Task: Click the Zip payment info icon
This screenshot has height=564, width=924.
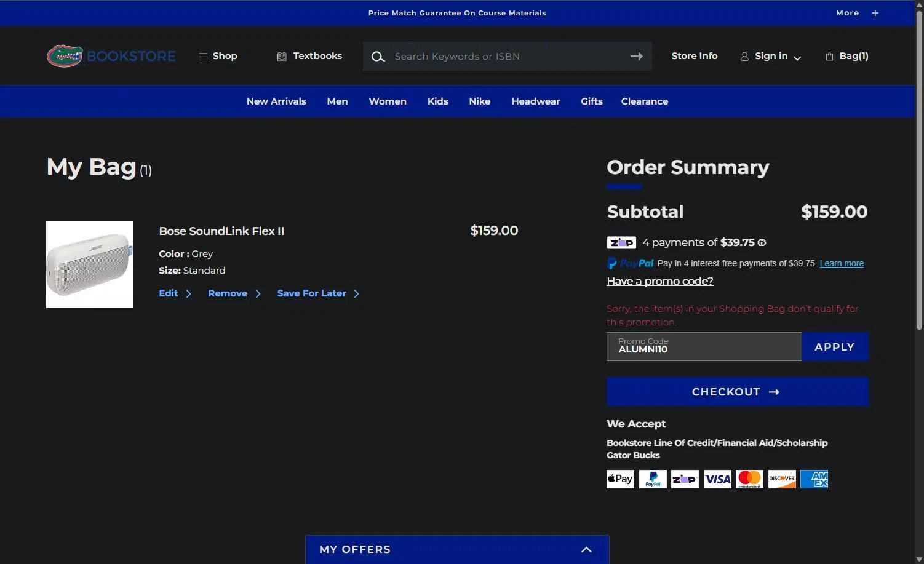Action: pos(762,243)
